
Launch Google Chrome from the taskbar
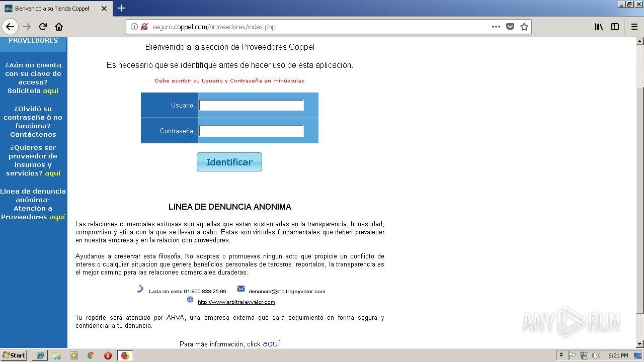point(91,355)
